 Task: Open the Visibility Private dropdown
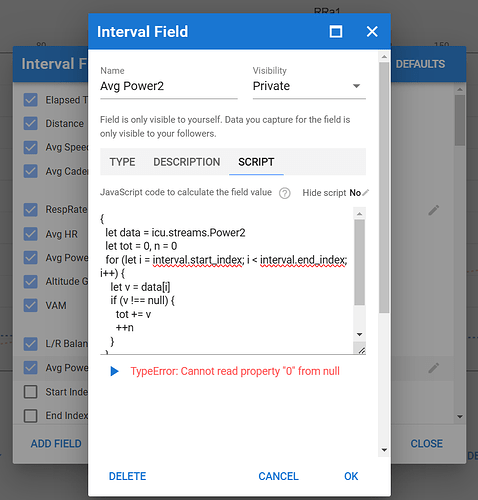coord(309,86)
